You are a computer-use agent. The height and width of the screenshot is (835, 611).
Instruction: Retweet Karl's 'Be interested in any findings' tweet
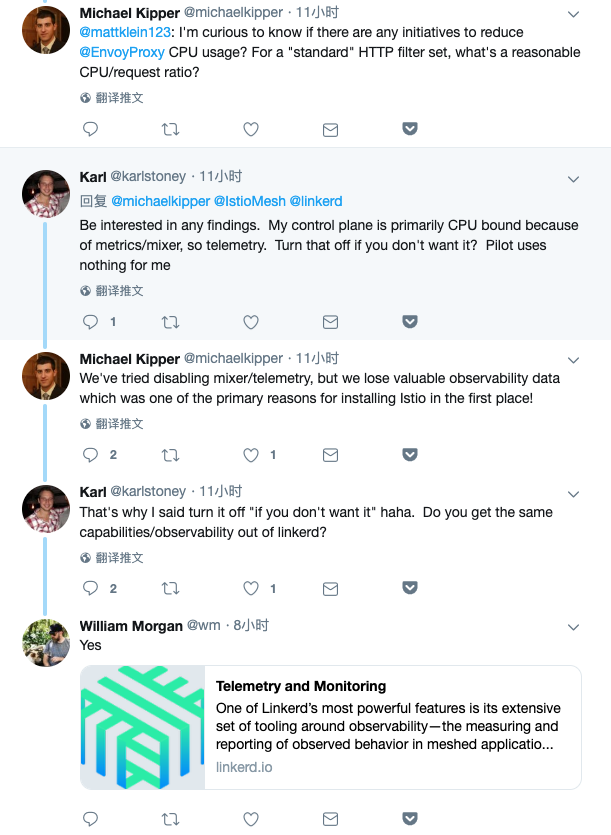point(171,322)
